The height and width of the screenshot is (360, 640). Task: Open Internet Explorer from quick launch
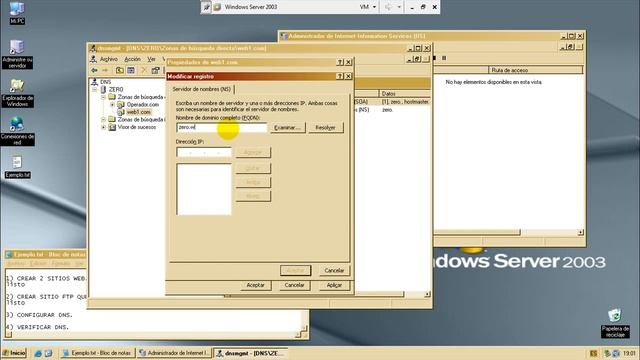(38, 353)
